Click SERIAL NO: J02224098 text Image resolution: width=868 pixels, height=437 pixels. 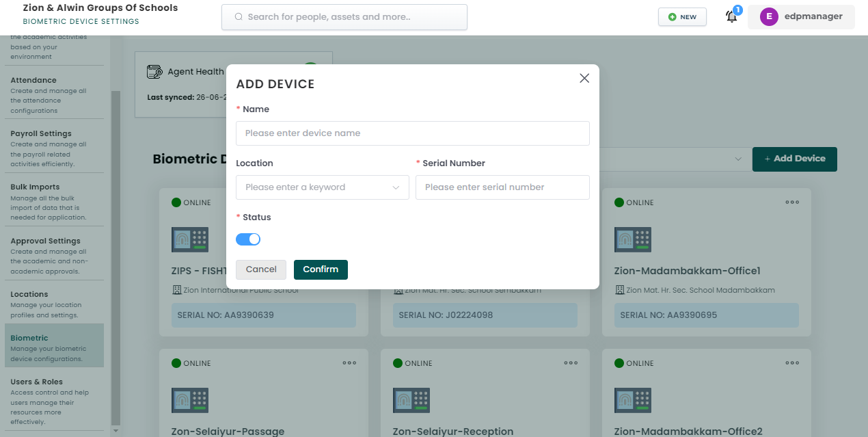(446, 315)
